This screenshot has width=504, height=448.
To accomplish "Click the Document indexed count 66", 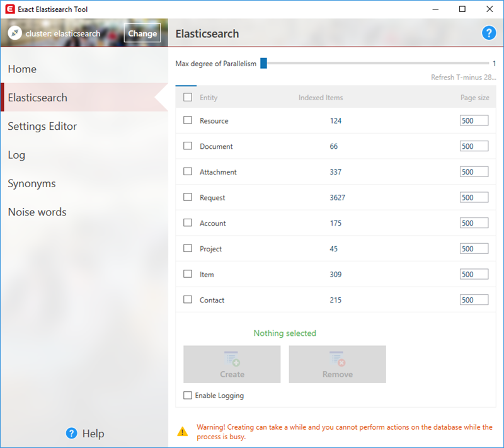I will pyautogui.click(x=333, y=147).
